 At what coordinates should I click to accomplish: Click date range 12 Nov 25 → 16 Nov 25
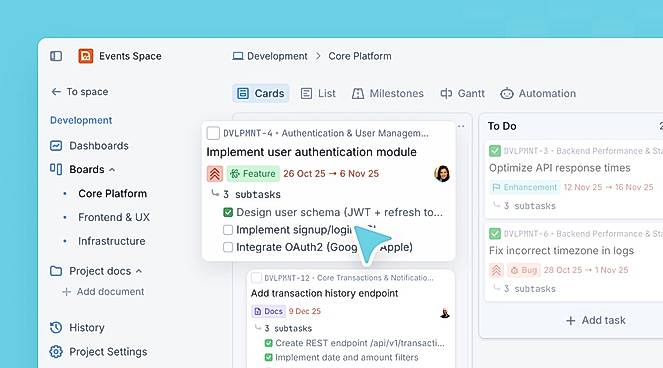pyautogui.click(x=608, y=187)
